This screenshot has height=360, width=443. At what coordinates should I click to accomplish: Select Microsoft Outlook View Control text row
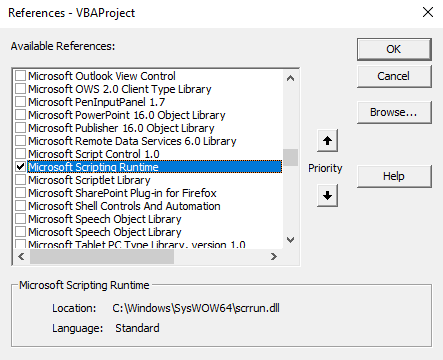pos(102,76)
